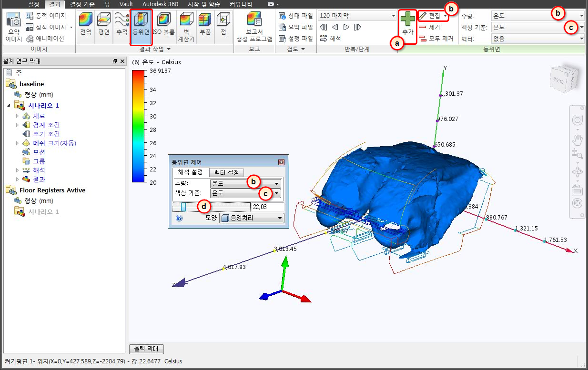Go to the previous iteration step
Screen dimensions: 588x370
(x=335, y=27)
